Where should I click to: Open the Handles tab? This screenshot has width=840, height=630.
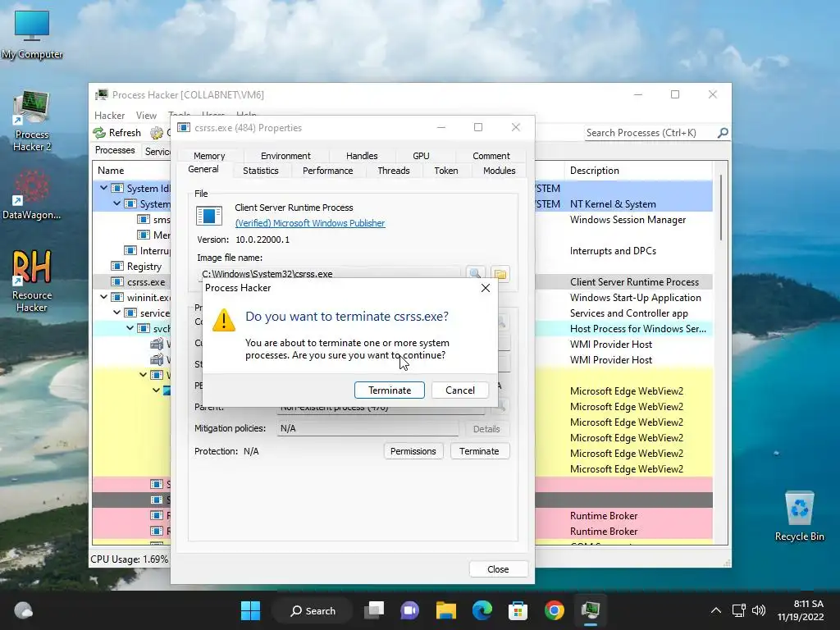tap(362, 155)
